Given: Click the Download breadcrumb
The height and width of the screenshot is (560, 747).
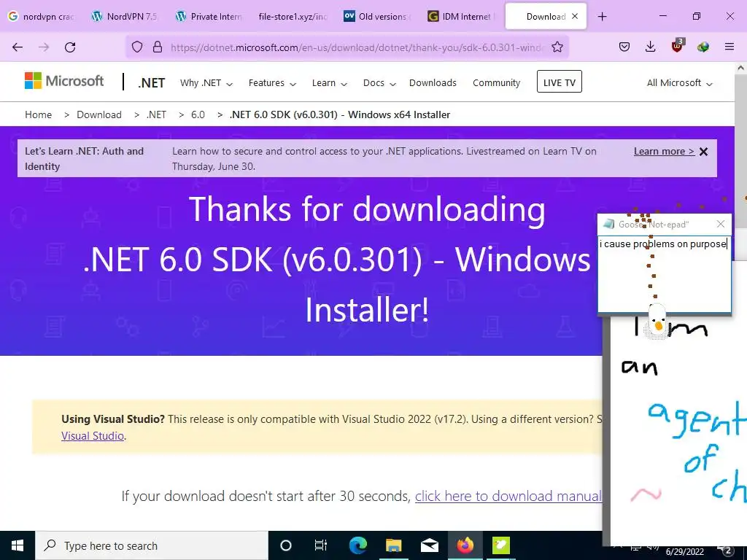Looking at the screenshot, I should click(99, 114).
